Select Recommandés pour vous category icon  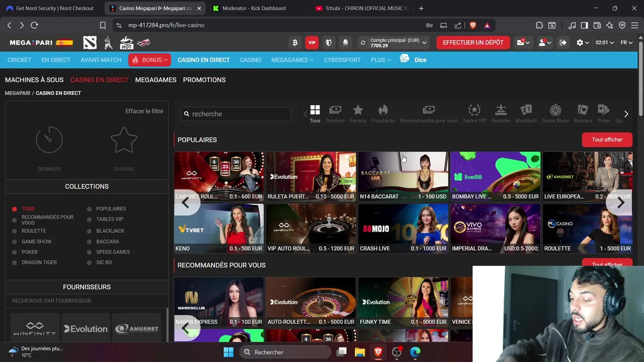coord(429,114)
